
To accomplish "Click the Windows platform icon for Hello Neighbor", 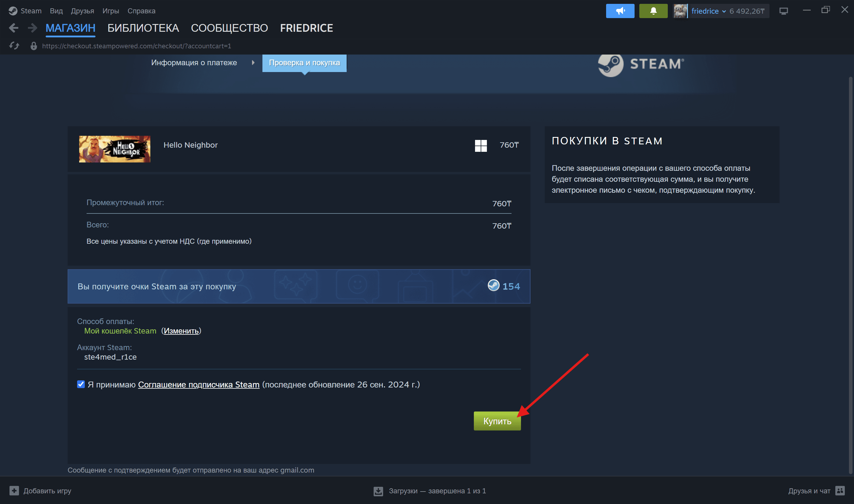I will click(x=481, y=146).
